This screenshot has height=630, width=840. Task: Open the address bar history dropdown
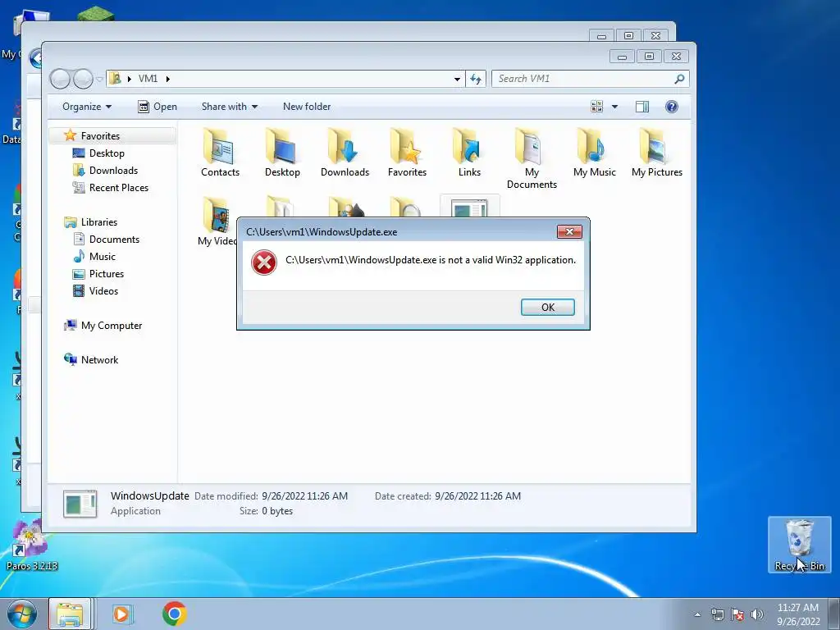457,79
